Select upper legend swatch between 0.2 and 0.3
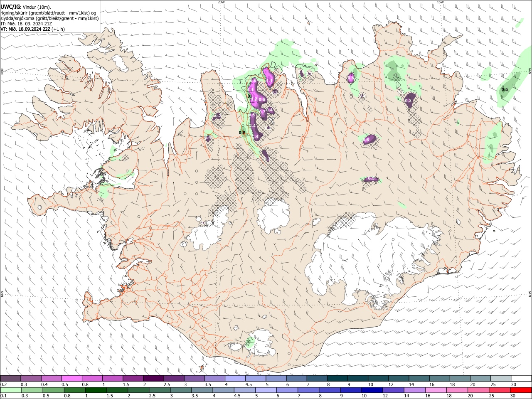This screenshot has width=532, height=399. click(10, 378)
